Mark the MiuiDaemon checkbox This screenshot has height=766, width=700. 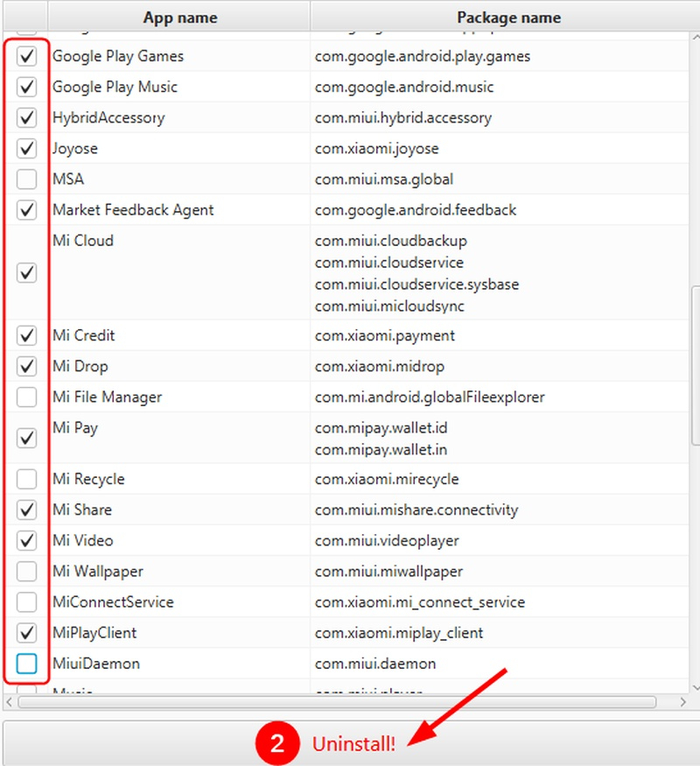point(27,664)
